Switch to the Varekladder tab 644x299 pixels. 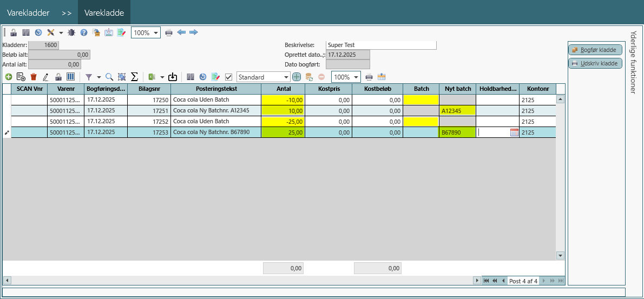[x=28, y=12]
